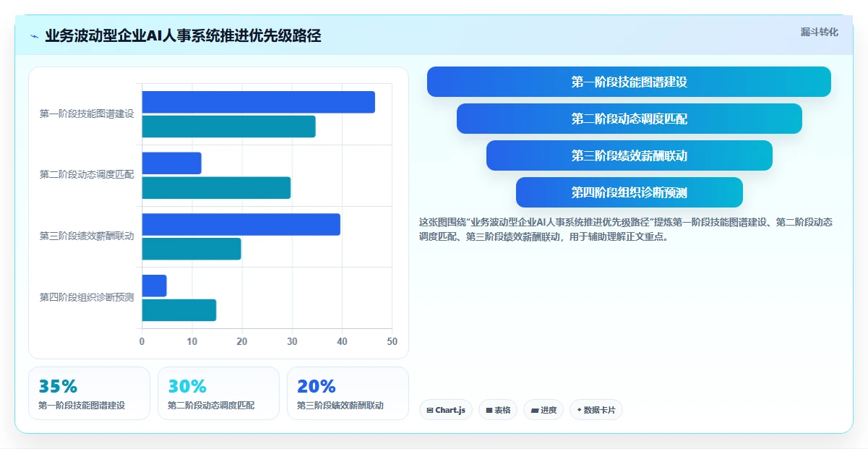Viewport: 868px width, 449px height.
Task: Click the lightning icon beside the title
Action: [x=34, y=36]
